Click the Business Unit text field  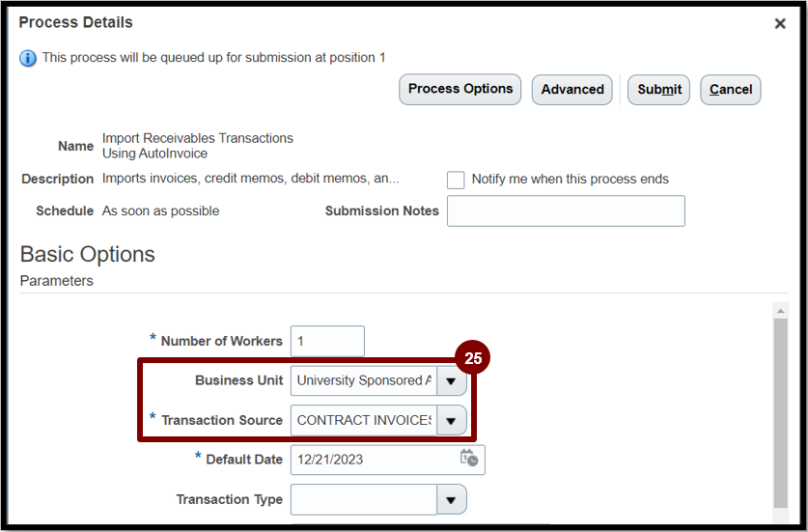tap(364, 381)
